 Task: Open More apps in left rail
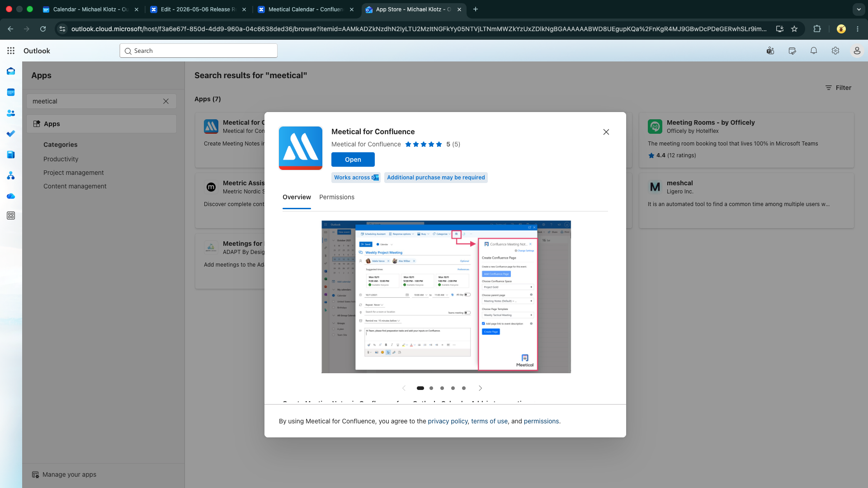point(11,216)
